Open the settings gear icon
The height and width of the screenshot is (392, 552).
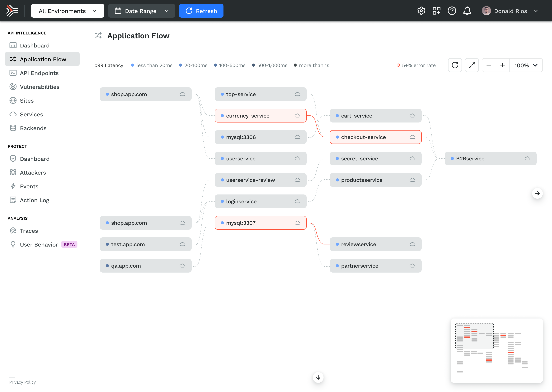(421, 11)
